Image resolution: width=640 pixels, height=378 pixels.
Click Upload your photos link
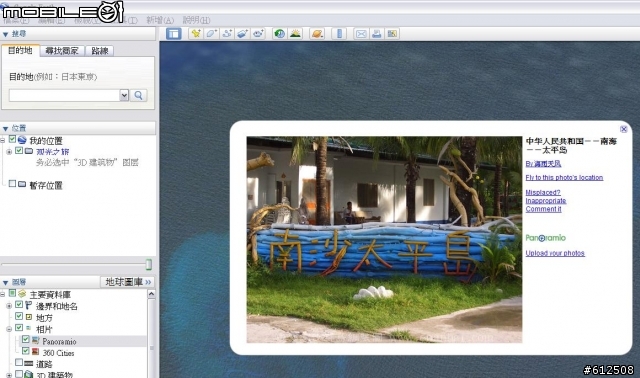point(555,253)
